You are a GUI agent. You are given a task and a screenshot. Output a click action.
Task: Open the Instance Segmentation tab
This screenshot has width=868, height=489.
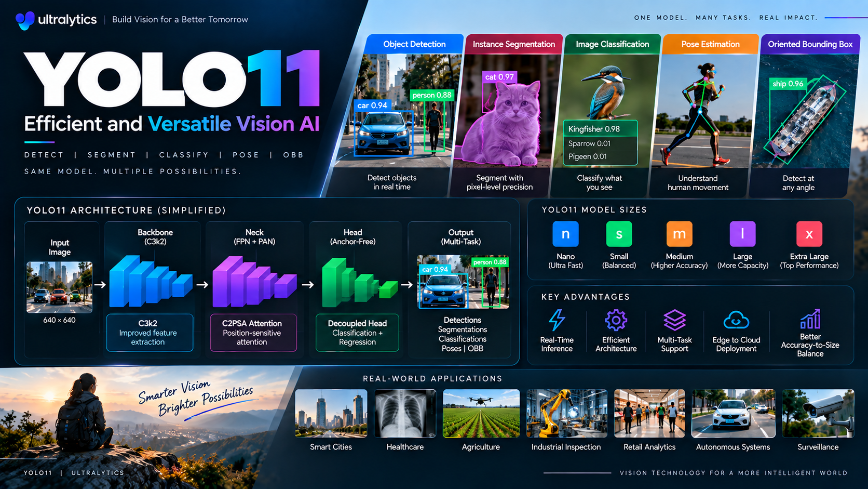coord(514,44)
